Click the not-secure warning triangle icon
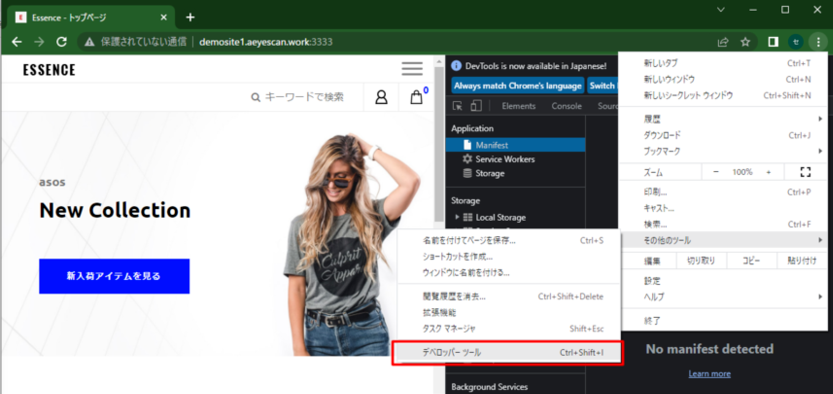833x394 pixels. 89,42
